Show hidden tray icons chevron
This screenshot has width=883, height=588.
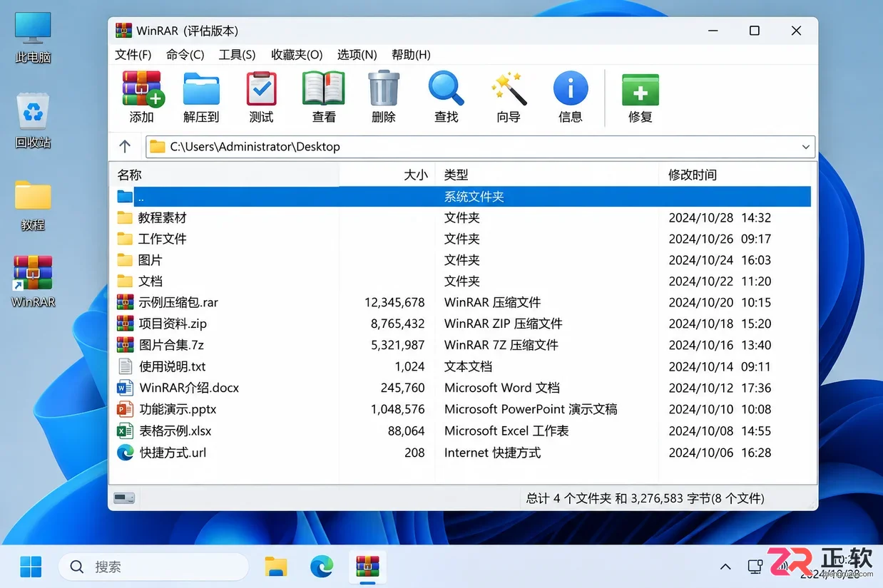click(725, 567)
